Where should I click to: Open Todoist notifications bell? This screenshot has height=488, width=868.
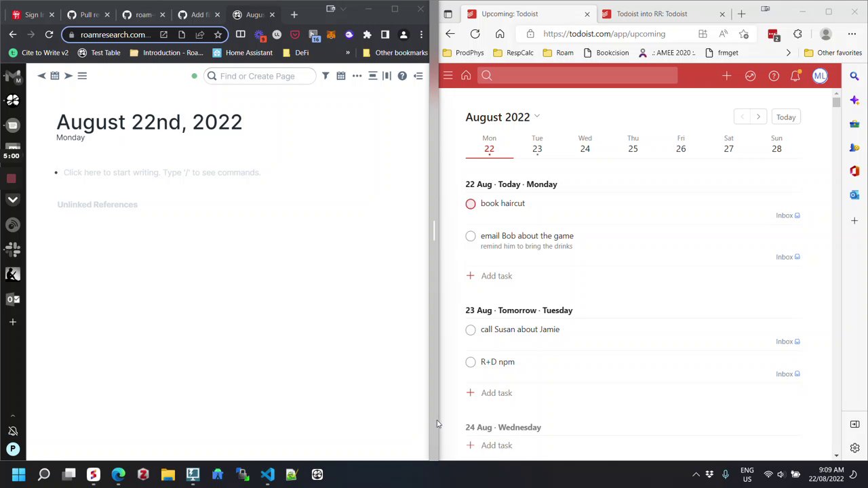pos(795,76)
